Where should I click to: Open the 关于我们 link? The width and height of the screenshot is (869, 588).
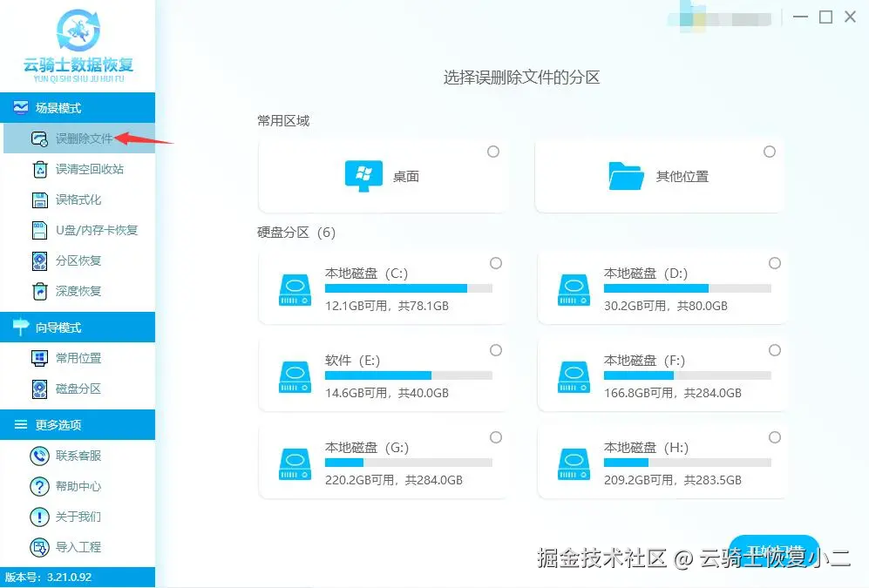pyautogui.click(x=79, y=517)
